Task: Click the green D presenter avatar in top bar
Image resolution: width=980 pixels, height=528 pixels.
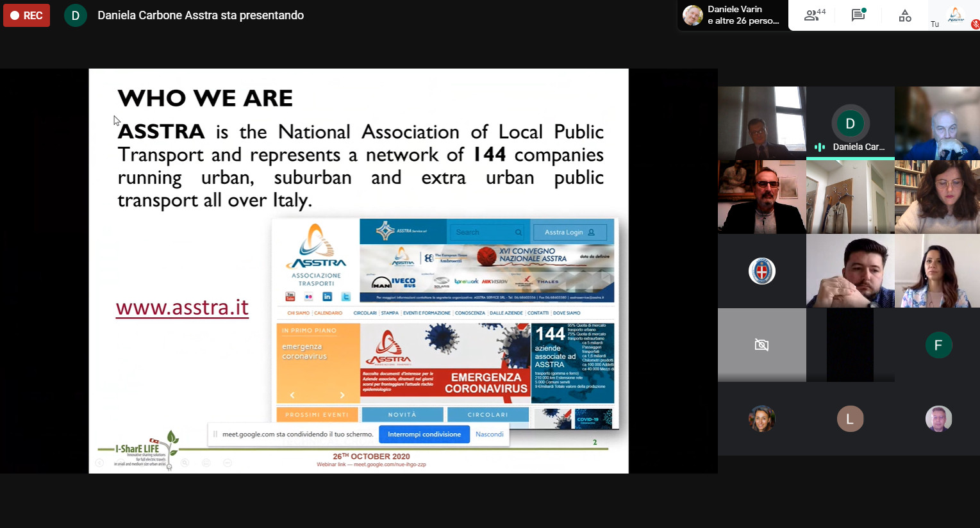Action: 75,15
